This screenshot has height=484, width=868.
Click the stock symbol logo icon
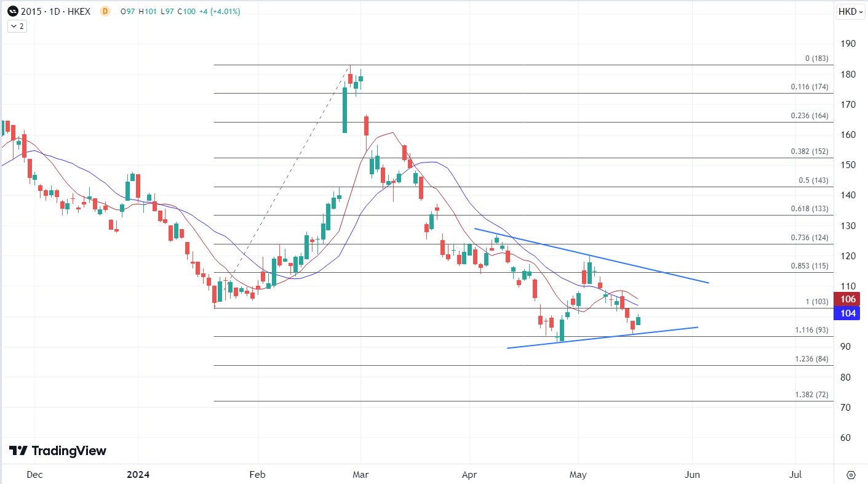tap(12, 11)
